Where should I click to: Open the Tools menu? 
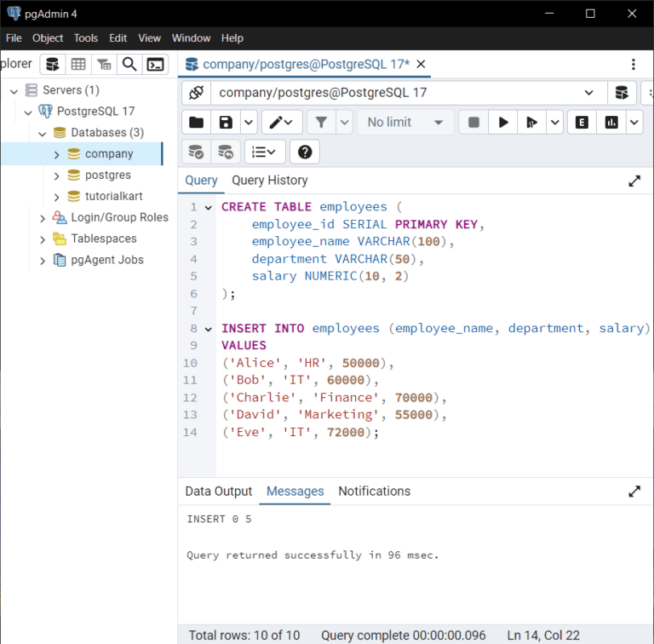(x=86, y=38)
